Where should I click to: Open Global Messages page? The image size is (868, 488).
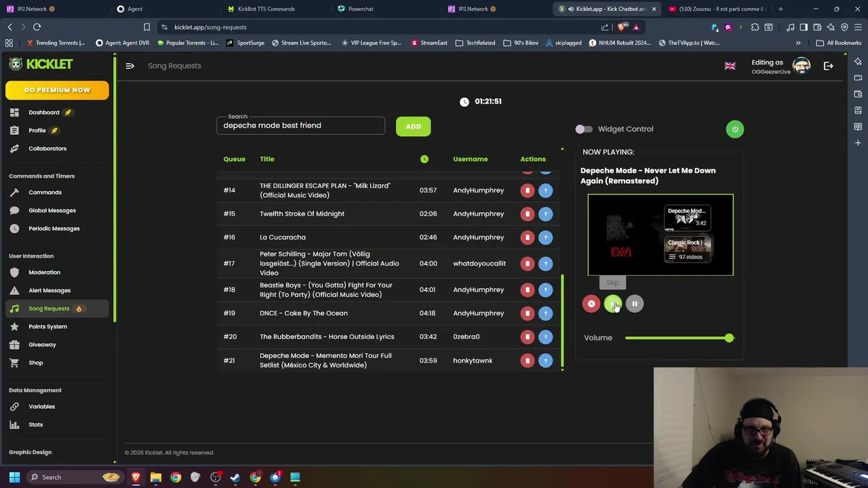pos(52,210)
